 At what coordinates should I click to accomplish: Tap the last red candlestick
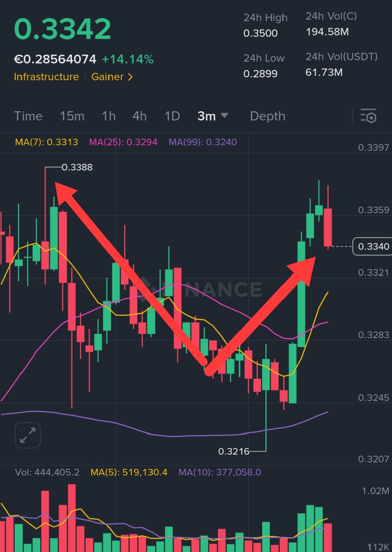pos(328,227)
